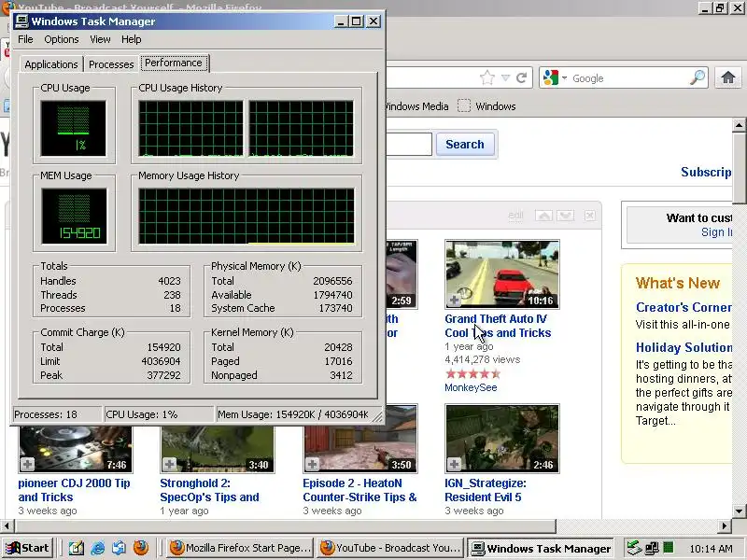Click the network connection tray icon

click(651, 548)
